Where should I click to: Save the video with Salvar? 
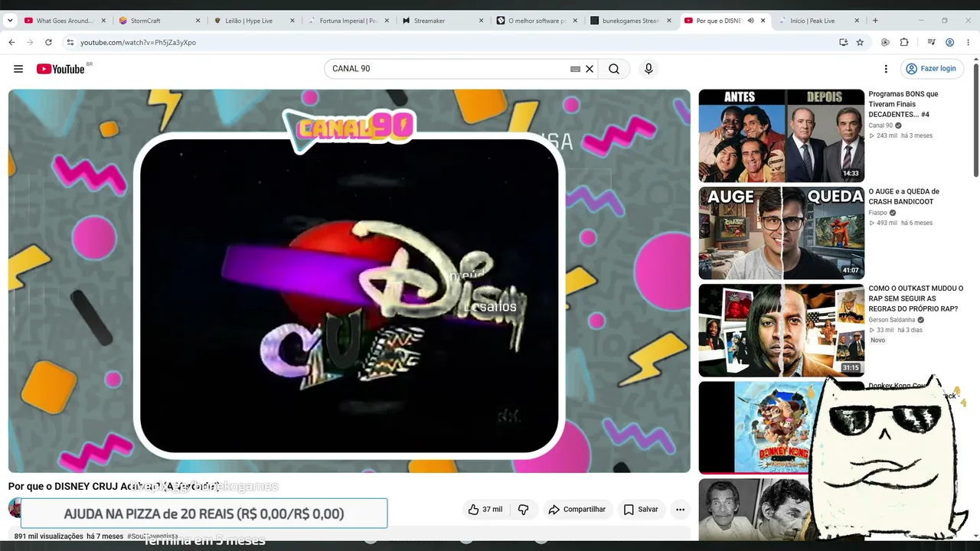click(x=641, y=510)
